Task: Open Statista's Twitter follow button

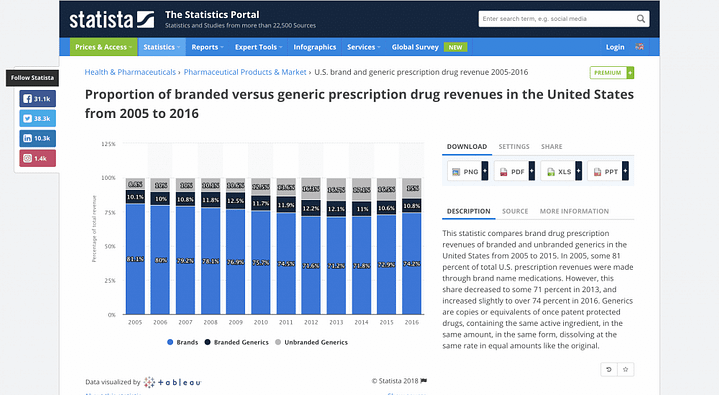Action: (x=38, y=118)
